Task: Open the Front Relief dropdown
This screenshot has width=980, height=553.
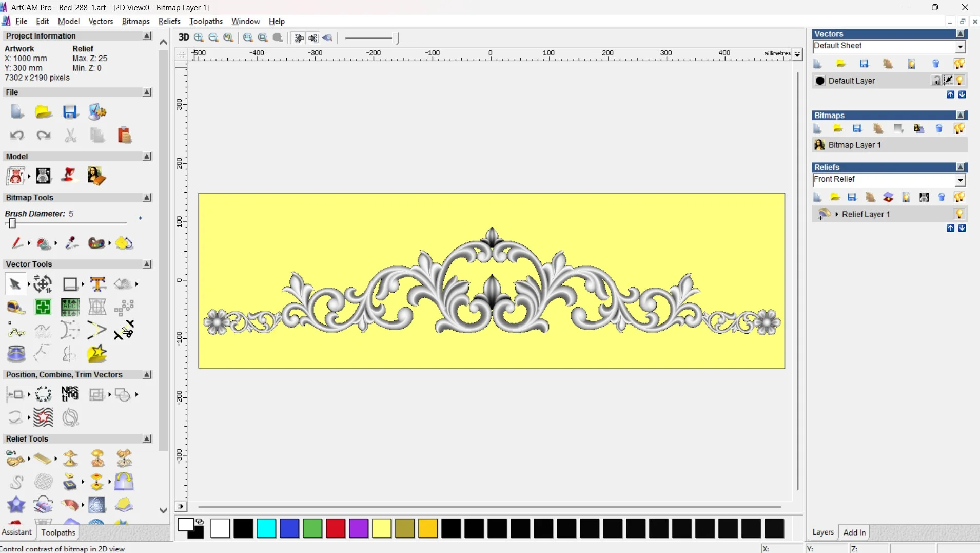Action: click(x=959, y=180)
